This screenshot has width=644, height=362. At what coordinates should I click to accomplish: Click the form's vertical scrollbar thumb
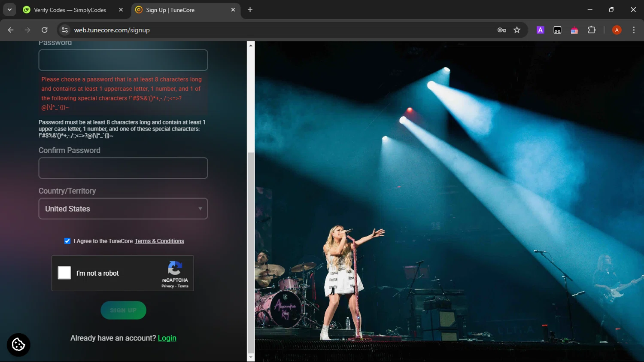tap(251, 252)
